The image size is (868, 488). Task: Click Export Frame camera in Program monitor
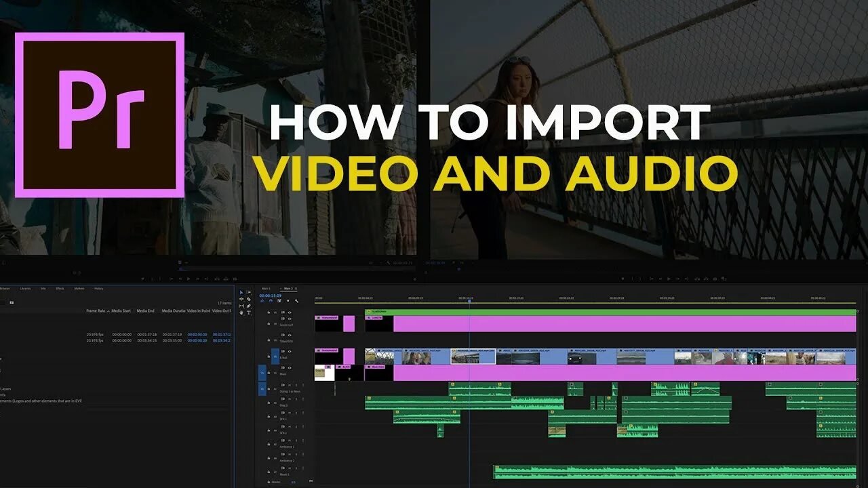pos(715,279)
